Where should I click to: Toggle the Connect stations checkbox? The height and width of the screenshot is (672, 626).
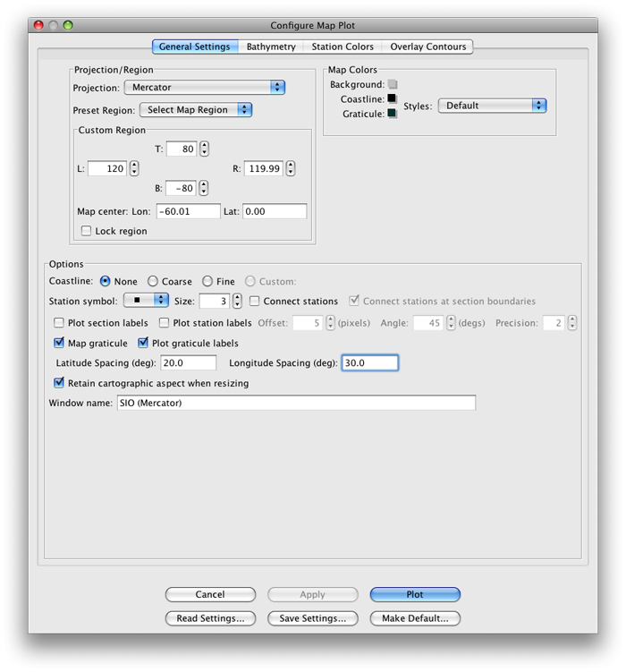[255, 302]
